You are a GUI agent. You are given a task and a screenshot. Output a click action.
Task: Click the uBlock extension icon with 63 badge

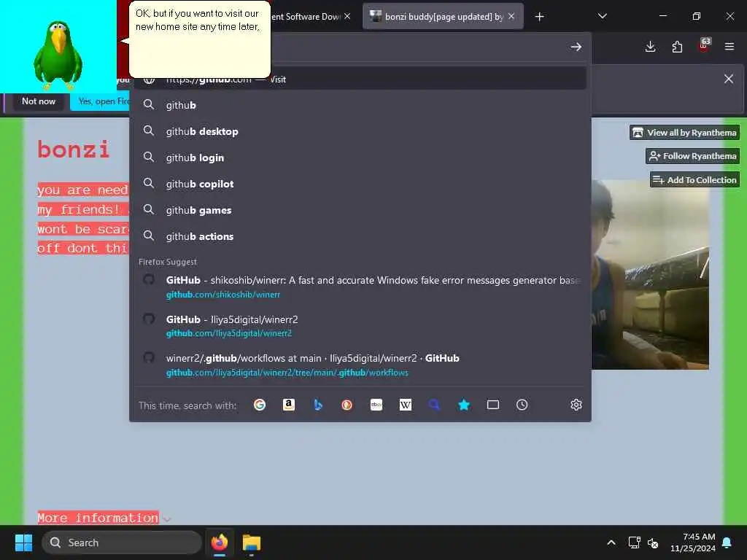point(704,46)
